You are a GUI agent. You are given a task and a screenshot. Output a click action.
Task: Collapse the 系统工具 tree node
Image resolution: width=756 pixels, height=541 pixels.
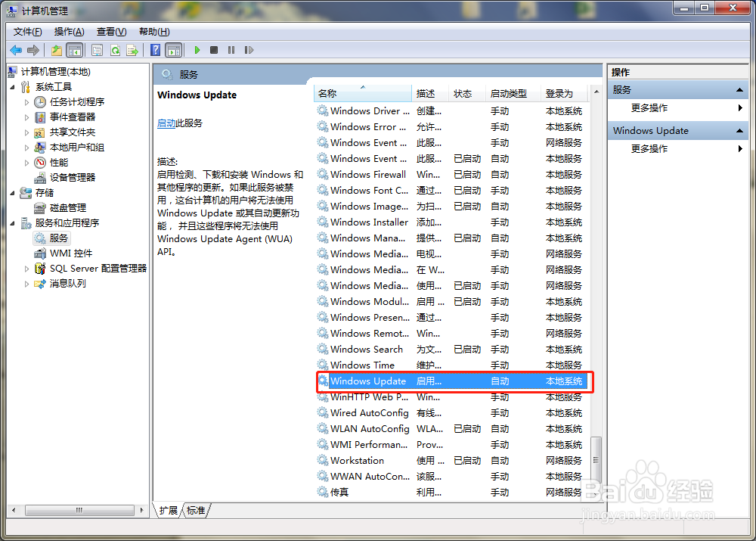tap(13, 87)
